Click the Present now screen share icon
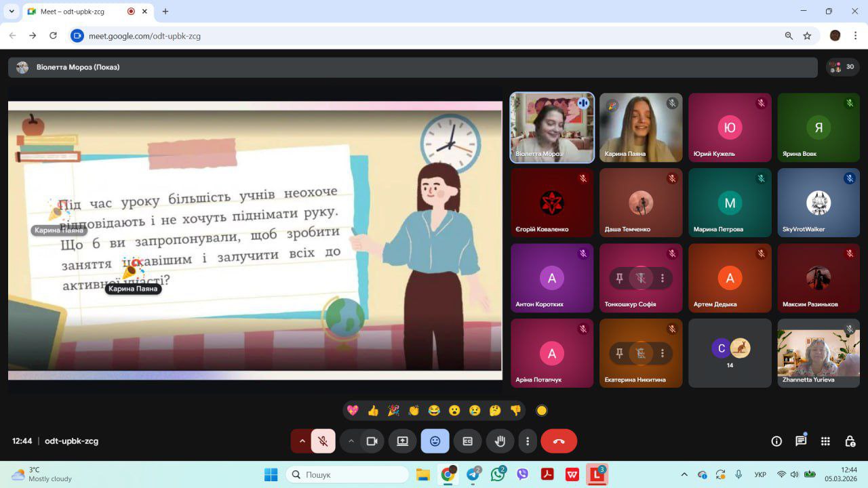Viewport: 868px width, 488px height. click(x=402, y=441)
